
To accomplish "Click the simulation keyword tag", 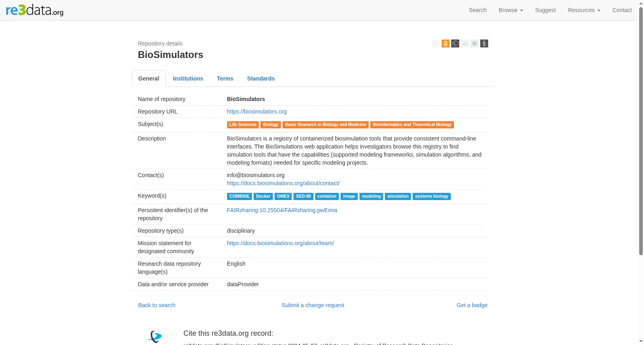I will coord(398,196).
